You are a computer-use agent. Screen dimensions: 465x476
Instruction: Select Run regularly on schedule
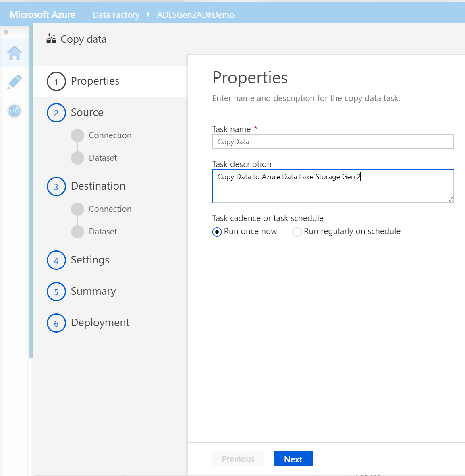click(x=297, y=232)
